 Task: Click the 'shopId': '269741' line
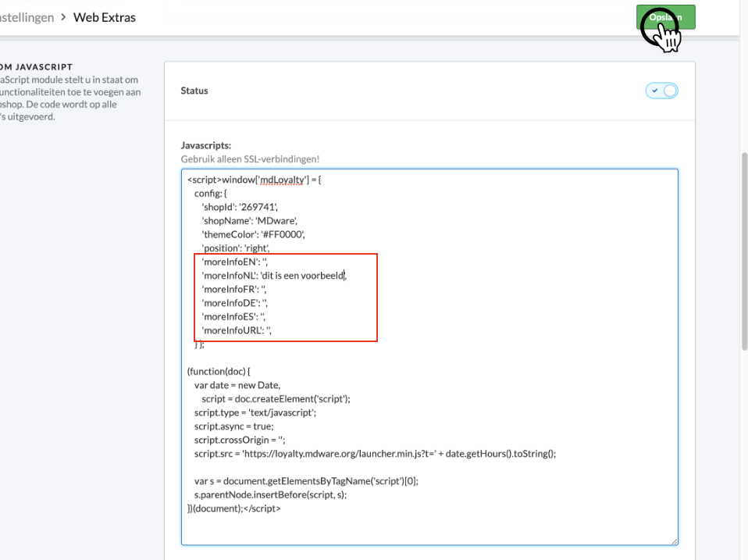coord(240,207)
